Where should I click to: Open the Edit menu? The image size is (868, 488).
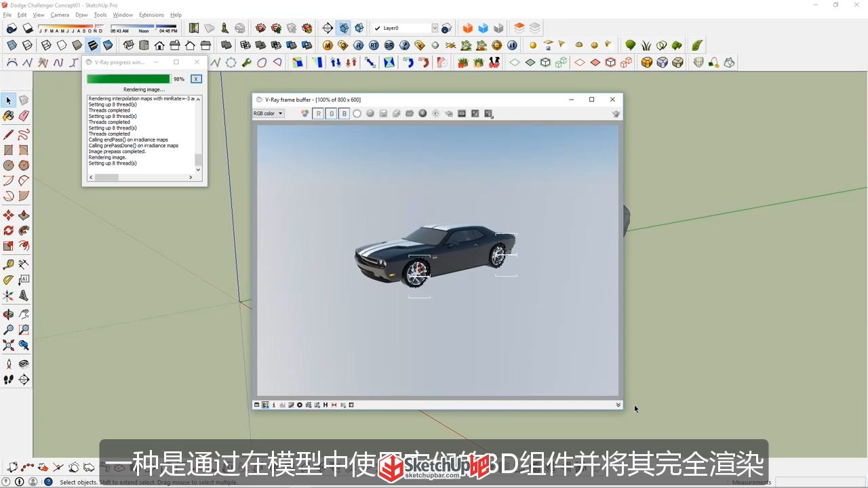[22, 15]
